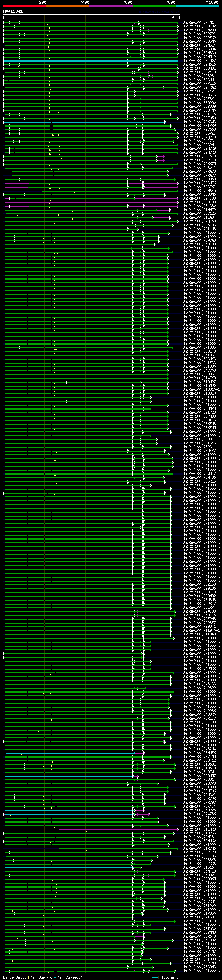The height and width of the screenshot is (980, 222).
Task: Click the cyan alignment bar of UniRef100_B9FG07
Action: [x=91, y=61]
